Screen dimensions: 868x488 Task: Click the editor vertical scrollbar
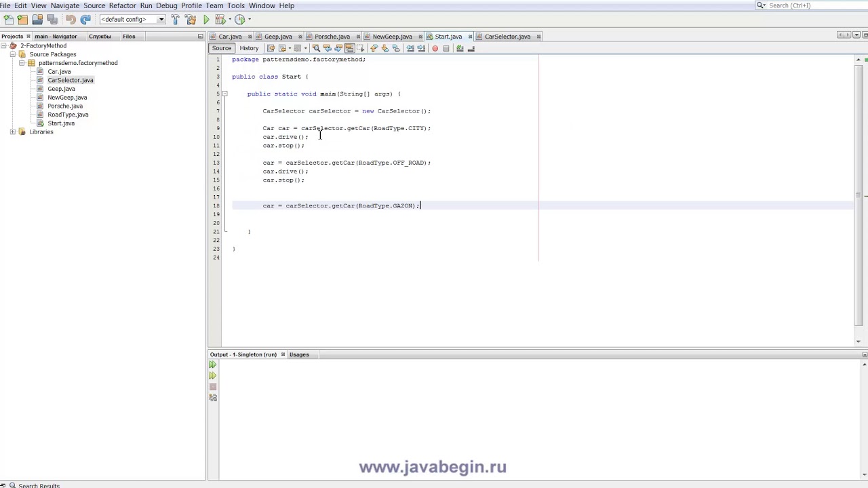(x=858, y=197)
